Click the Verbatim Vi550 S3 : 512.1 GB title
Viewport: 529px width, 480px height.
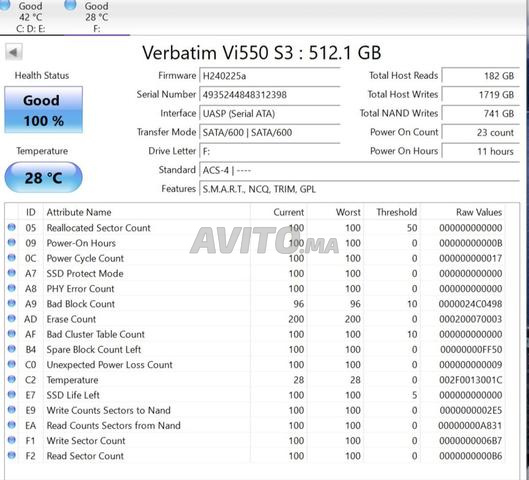coord(261,53)
